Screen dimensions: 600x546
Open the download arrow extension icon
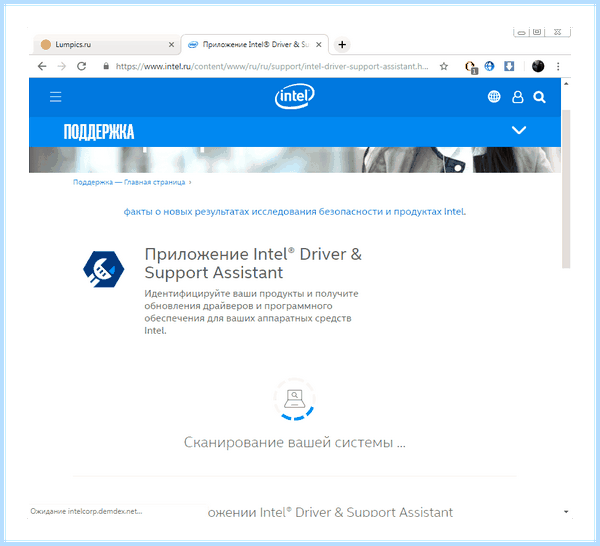click(509, 66)
